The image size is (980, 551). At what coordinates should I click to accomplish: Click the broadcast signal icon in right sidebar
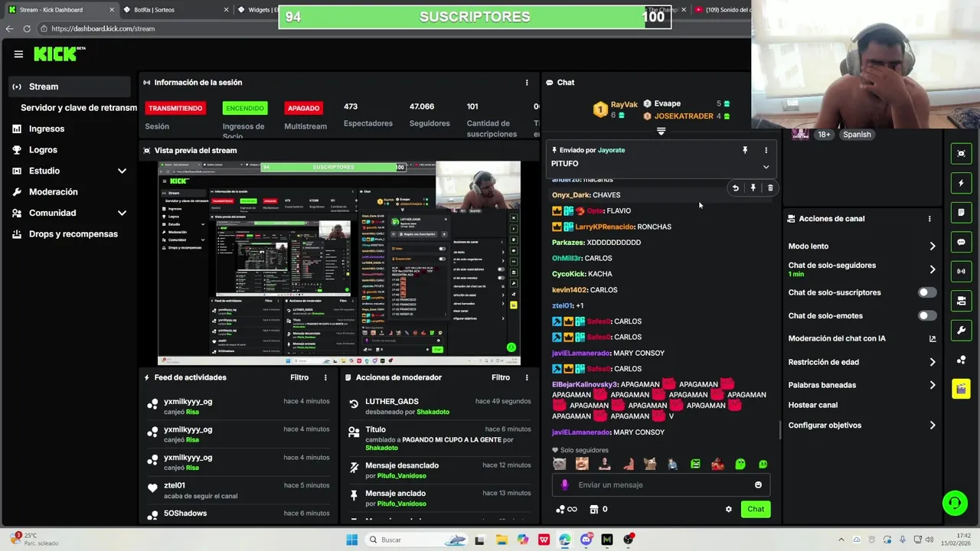pyautogui.click(x=961, y=271)
